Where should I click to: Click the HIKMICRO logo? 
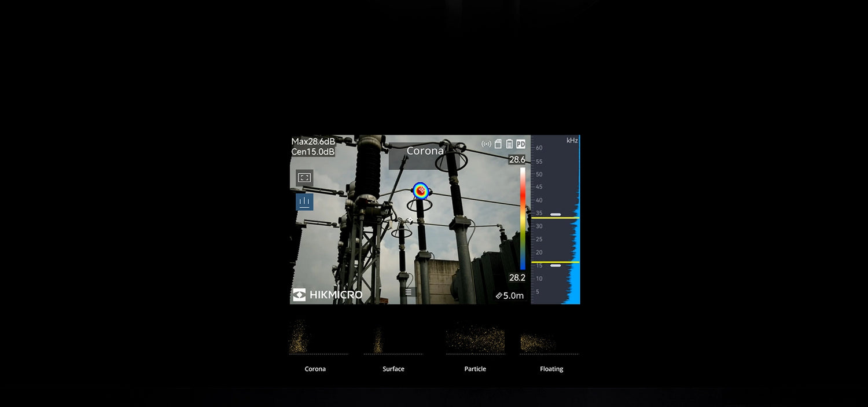[x=328, y=295]
